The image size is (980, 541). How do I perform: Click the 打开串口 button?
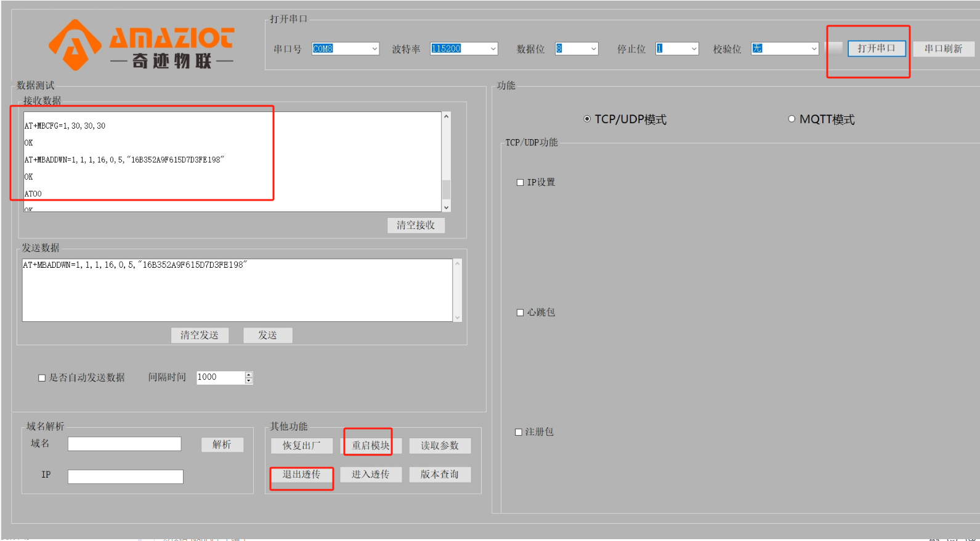click(877, 49)
